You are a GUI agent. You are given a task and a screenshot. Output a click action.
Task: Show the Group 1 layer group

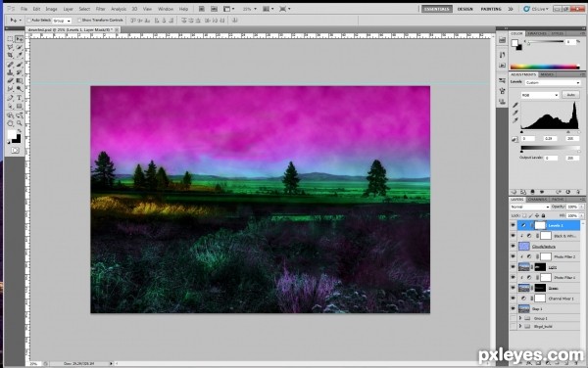click(513, 318)
